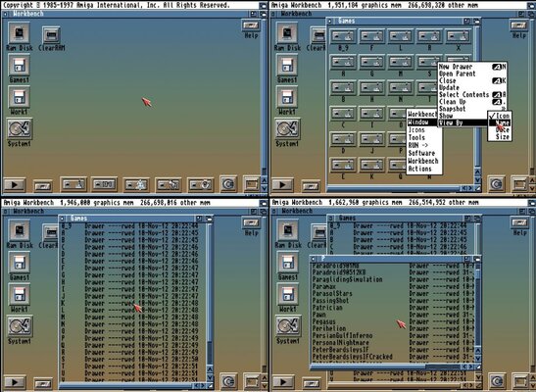Select Snapshot in the Window menu

click(x=472, y=109)
